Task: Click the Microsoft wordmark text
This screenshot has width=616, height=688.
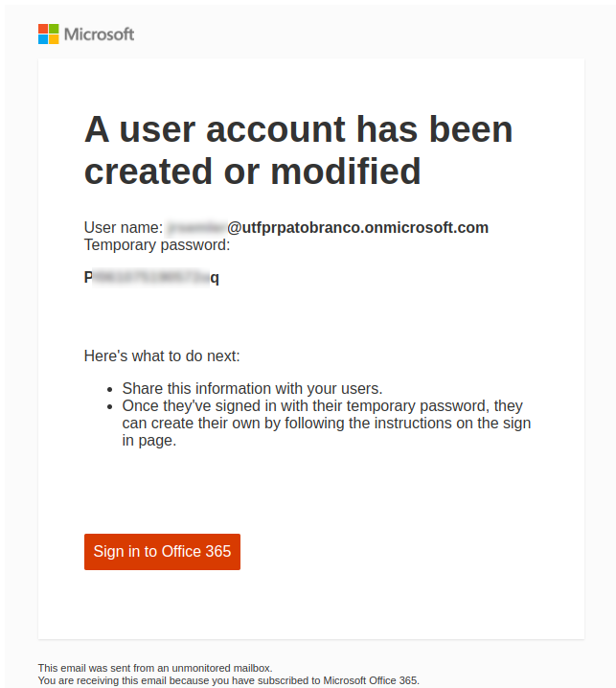Action: (x=99, y=34)
